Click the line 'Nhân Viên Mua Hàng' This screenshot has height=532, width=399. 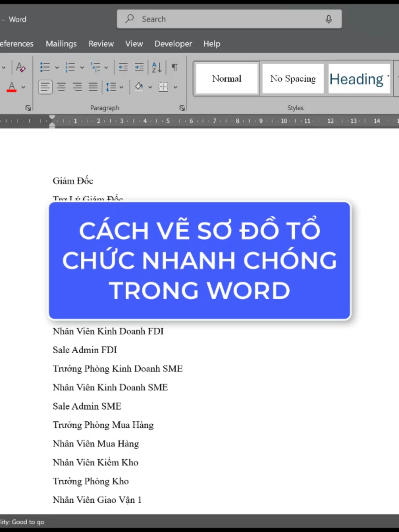(x=96, y=444)
